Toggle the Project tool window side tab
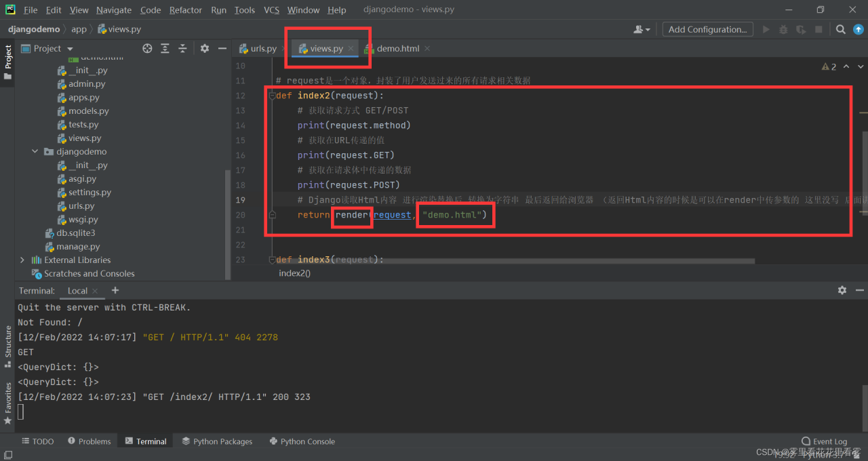 click(7, 62)
